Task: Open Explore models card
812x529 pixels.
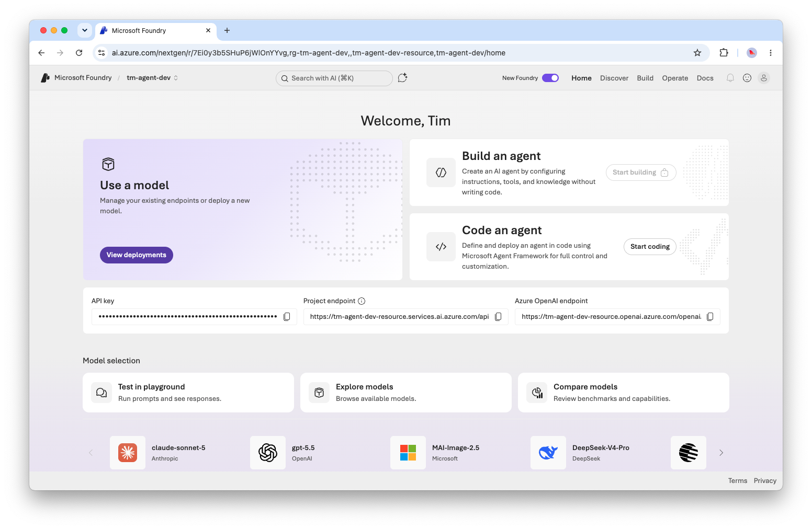Action: 406,393
